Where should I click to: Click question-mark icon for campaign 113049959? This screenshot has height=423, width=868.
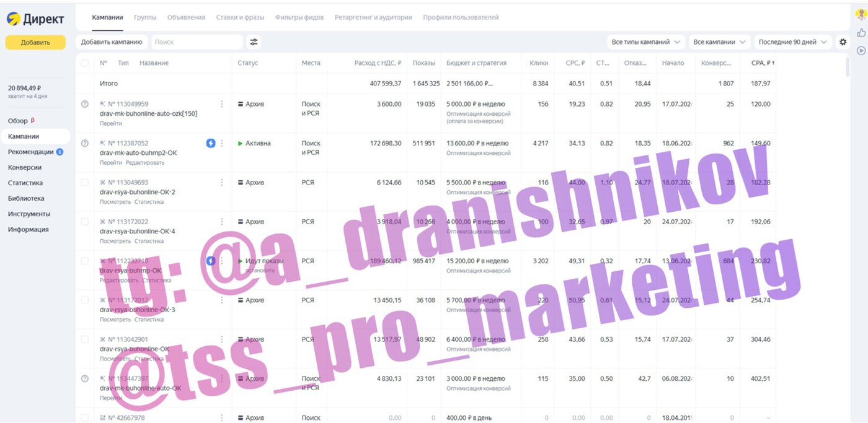coord(85,104)
